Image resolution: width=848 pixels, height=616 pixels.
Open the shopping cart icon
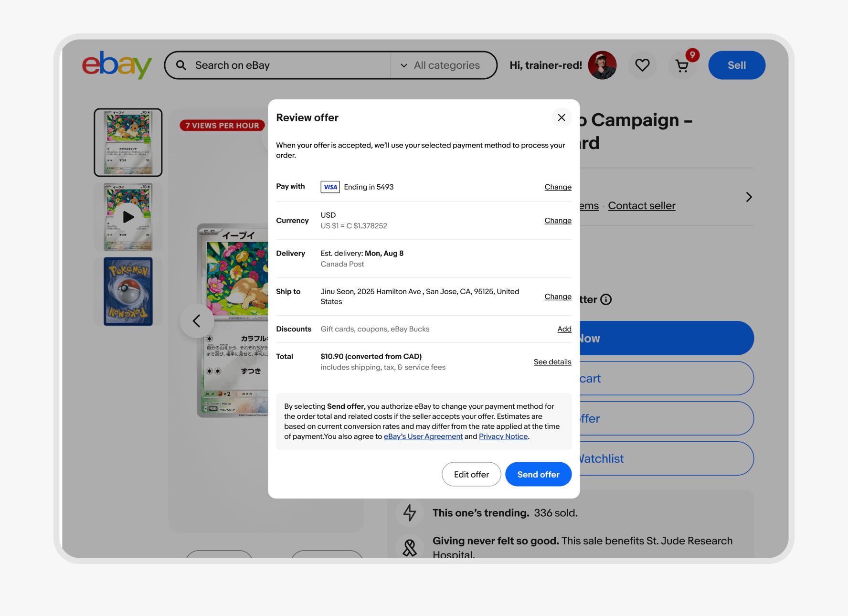(682, 66)
